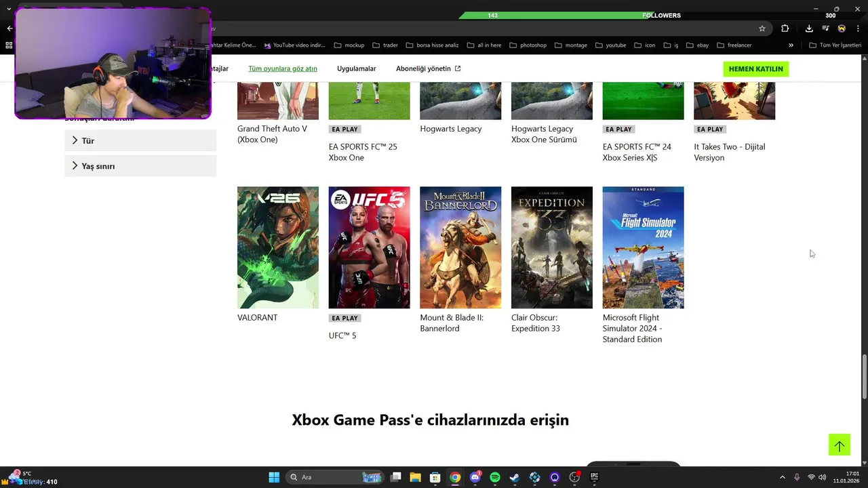Open the mockup bookmark folder
Viewport: 868px width, 488px height.
[349, 45]
